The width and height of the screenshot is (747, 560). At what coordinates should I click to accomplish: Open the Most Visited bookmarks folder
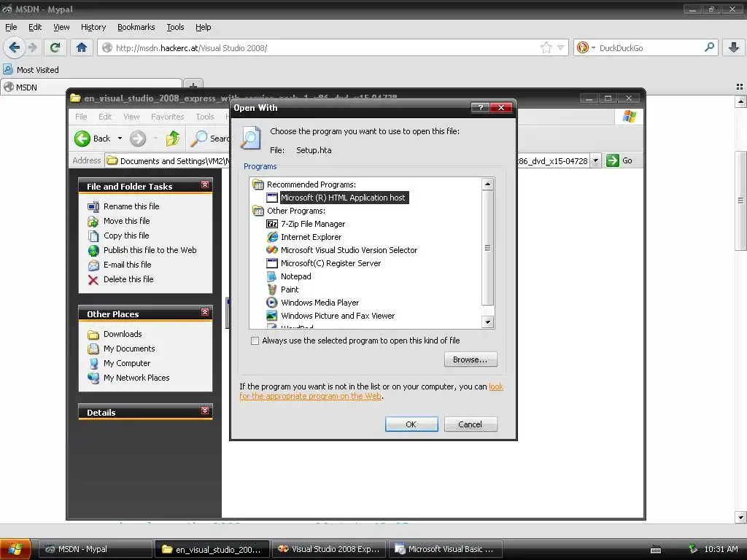pos(31,69)
